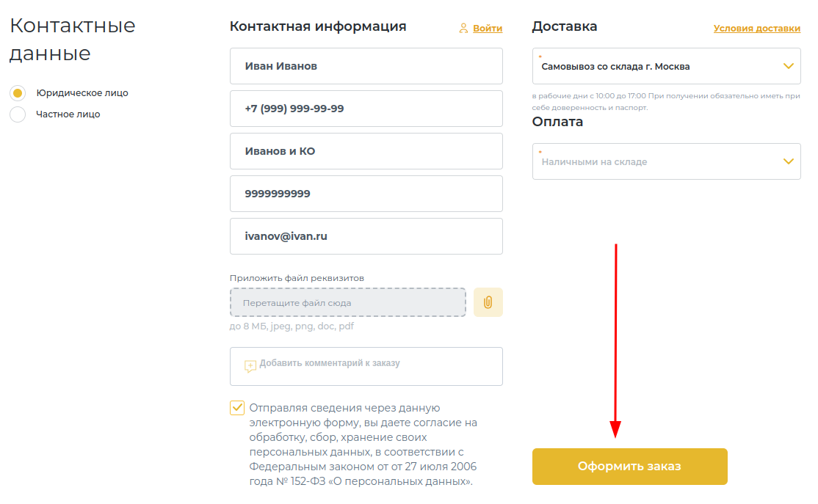The height and width of the screenshot is (504, 818).
Task: Open the Условия доставки link
Action: 756,29
